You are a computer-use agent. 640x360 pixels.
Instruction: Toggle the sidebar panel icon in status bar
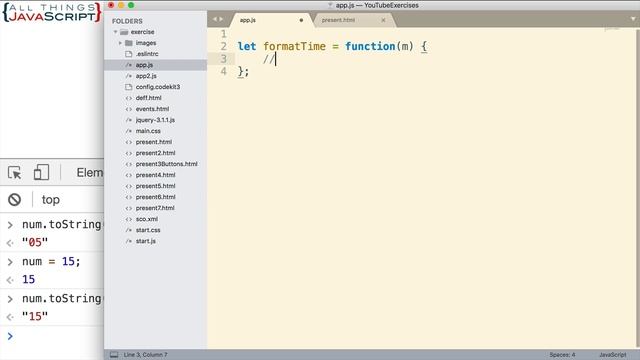point(114,355)
